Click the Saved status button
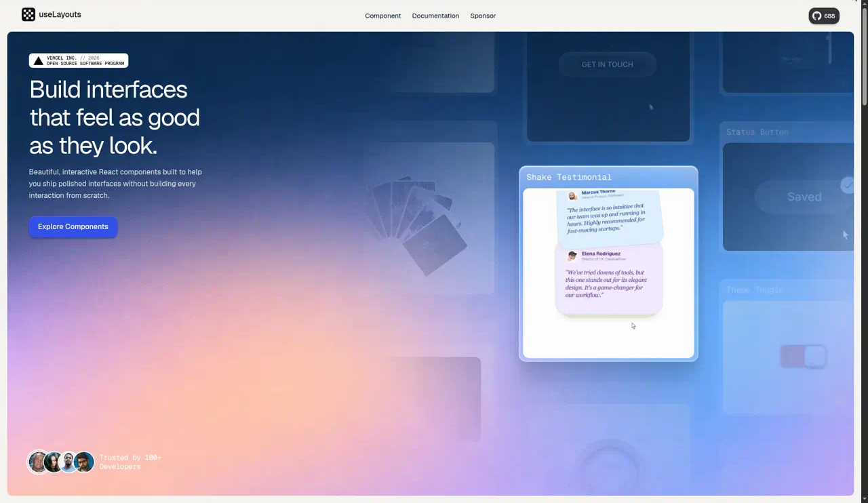 pos(804,197)
